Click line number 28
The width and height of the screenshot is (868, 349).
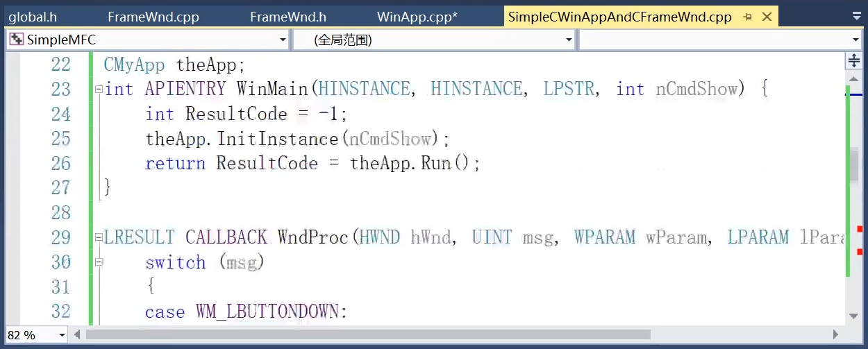coord(61,213)
